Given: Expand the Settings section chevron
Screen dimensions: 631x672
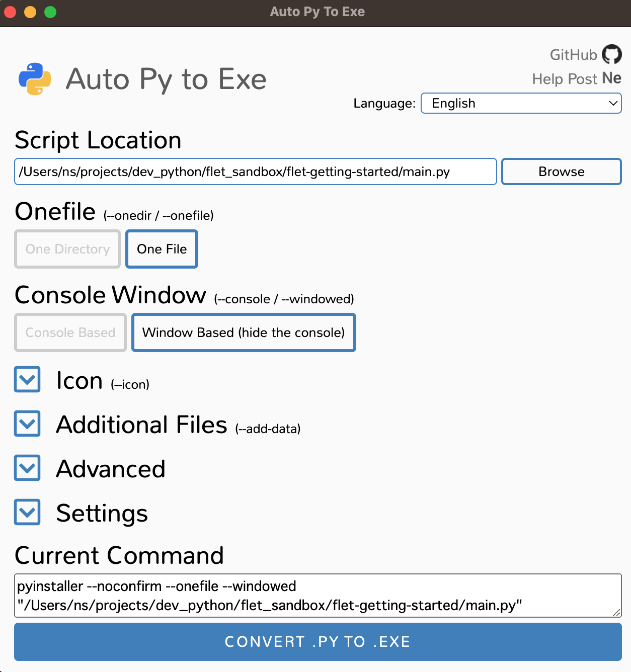Looking at the screenshot, I should 27,512.
